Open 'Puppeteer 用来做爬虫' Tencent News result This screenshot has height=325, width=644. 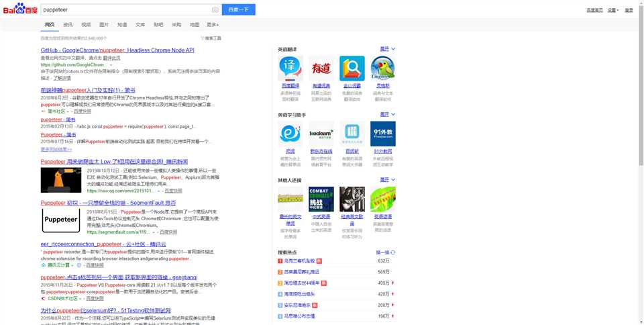point(114,161)
